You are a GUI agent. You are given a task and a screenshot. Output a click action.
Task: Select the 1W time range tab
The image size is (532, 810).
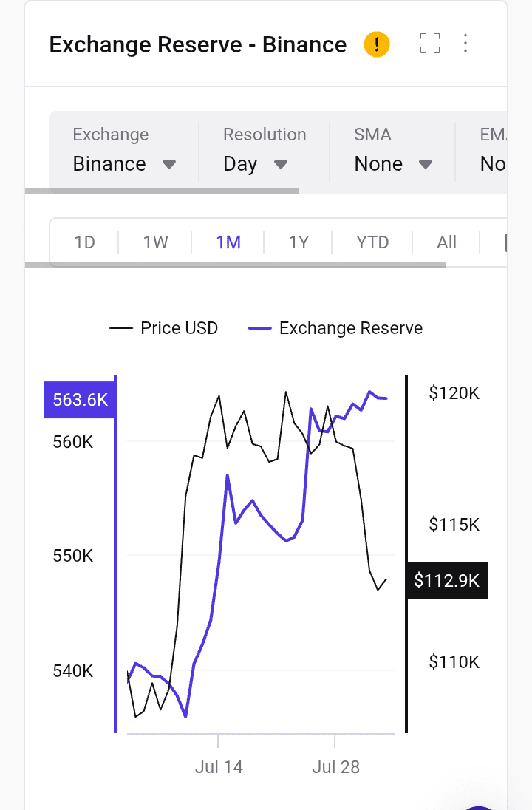pos(156,242)
